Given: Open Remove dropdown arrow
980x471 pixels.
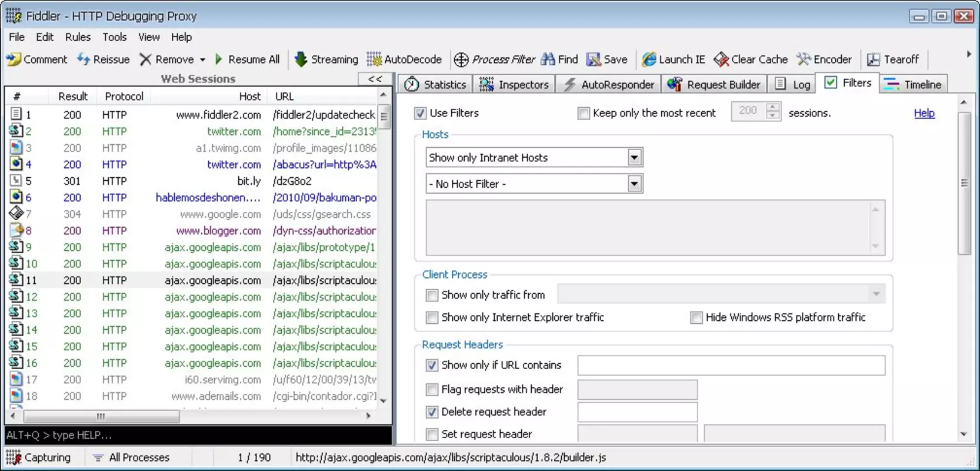Looking at the screenshot, I should click(202, 59).
